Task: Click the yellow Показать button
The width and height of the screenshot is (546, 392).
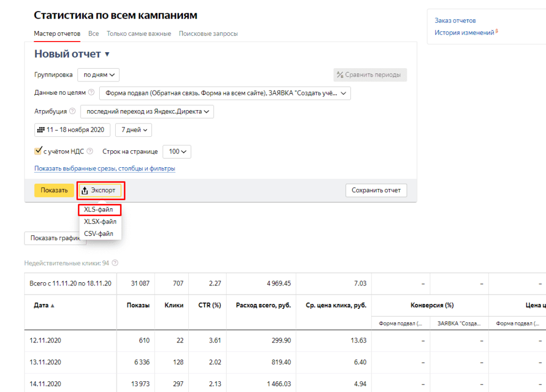Action: [54, 190]
